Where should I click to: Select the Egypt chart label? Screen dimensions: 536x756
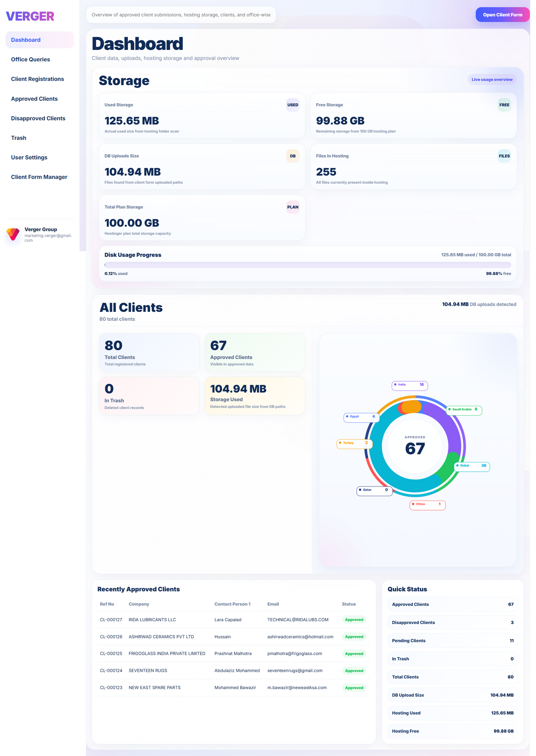(361, 417)
